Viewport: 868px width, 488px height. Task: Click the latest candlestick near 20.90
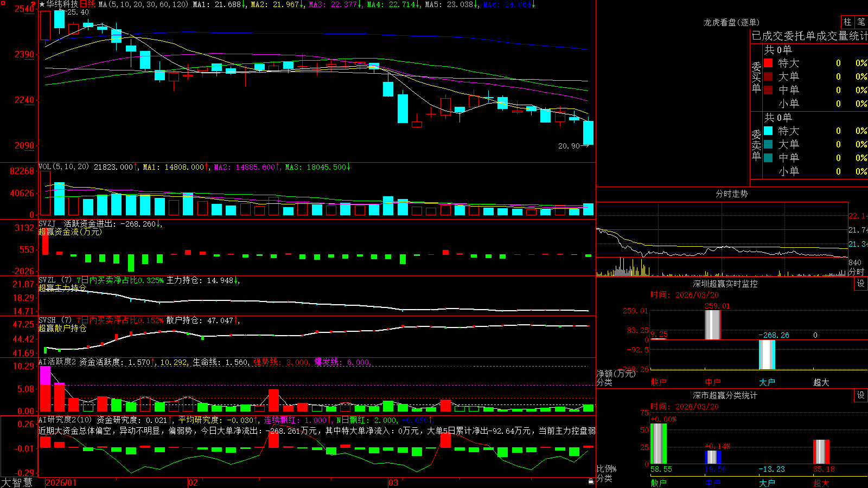(588, 132)
